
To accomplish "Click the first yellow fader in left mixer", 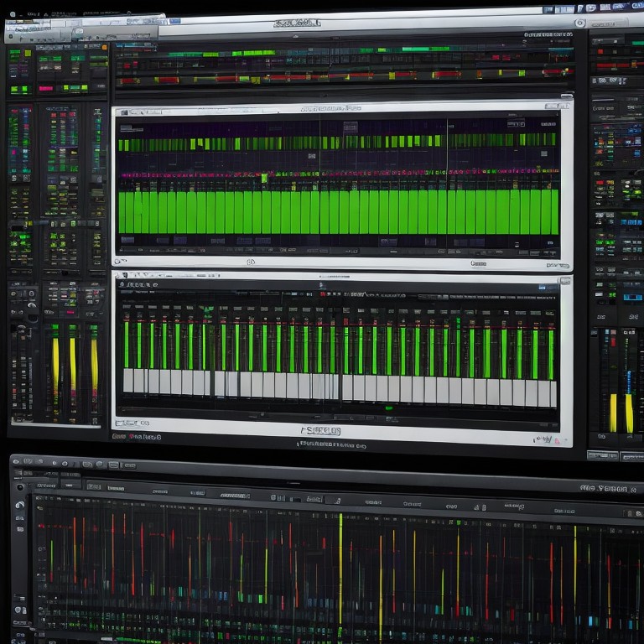I will (x=55, y=366).
